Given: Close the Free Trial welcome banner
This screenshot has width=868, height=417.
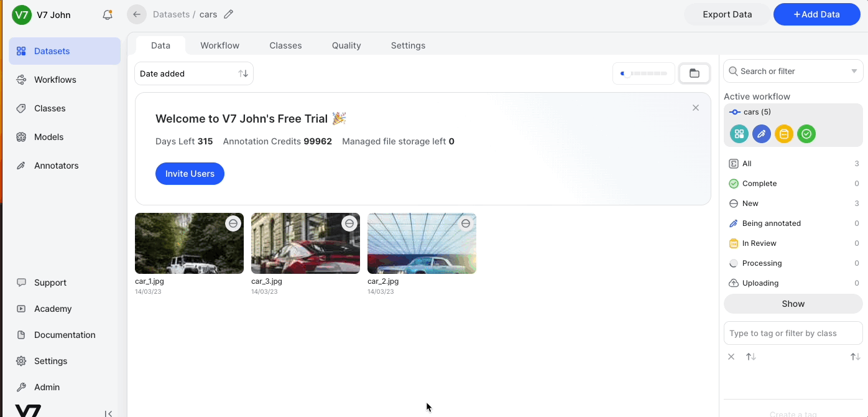Looking at the screenshot, I should pos(696,108).
